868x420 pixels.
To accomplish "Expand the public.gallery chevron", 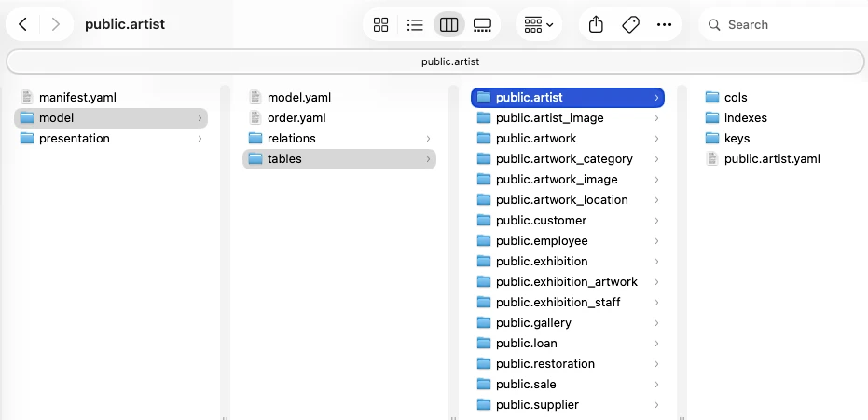I will point(656,322).
